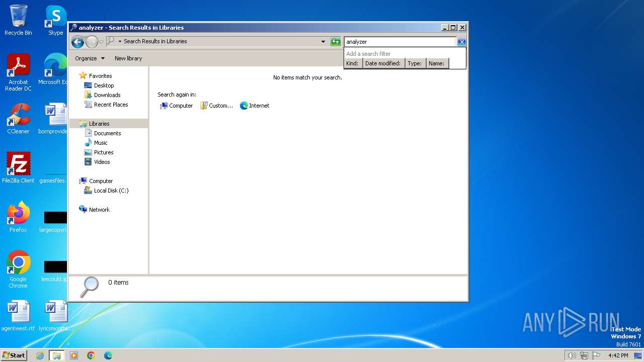Screen dimensions: 644x362
Task: Click the agentwest.rtf desktop file
Action: 18,316
